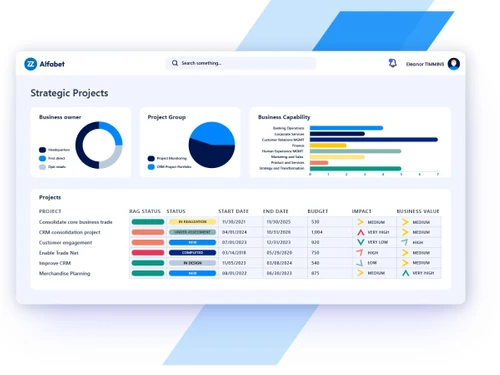Click business value arrow for Consolidate core business trade
500x375 pixels.
(405, 222)
